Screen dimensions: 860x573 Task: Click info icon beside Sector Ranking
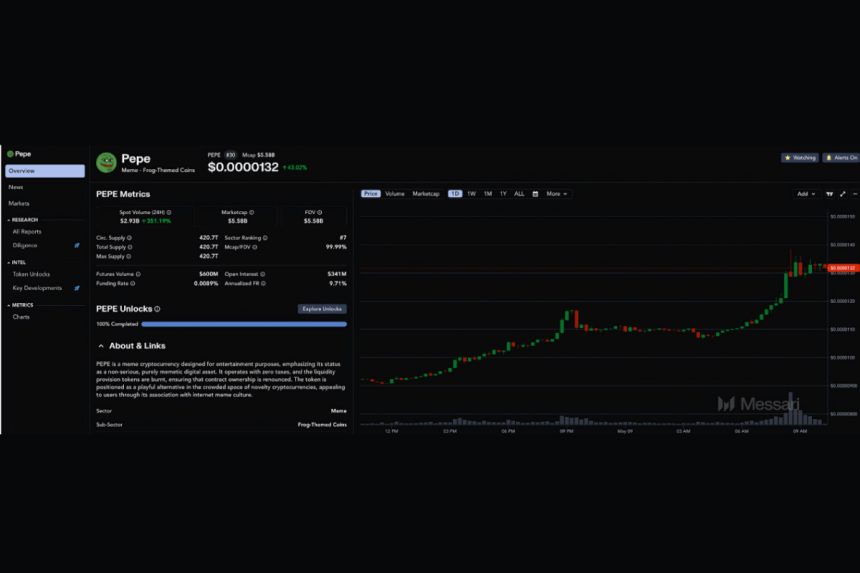265,238
